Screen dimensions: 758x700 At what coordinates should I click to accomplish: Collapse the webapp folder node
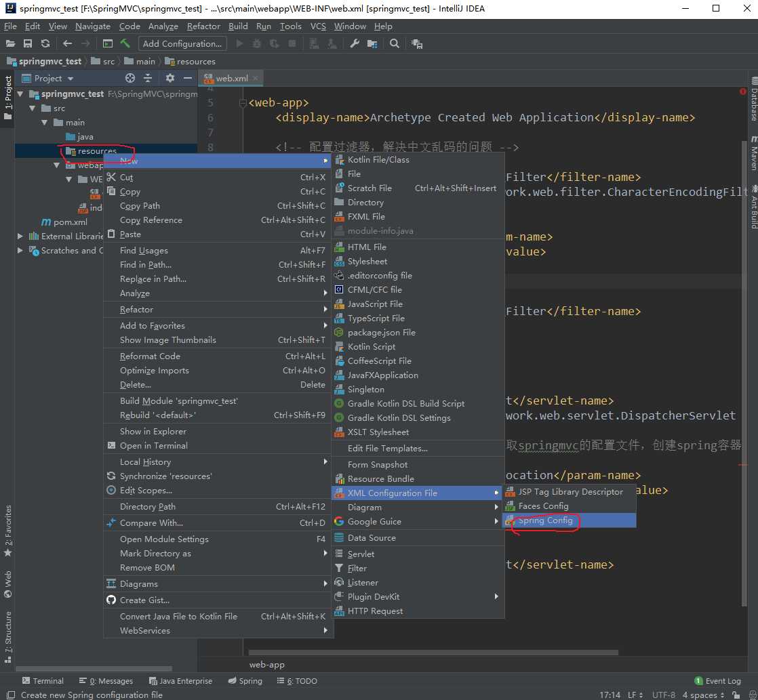(56, 165)
